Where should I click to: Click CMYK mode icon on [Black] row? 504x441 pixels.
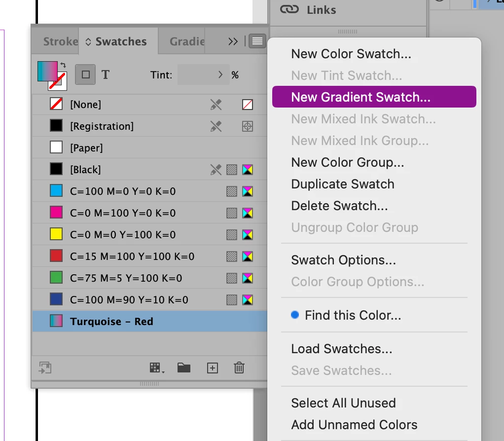coord(248,170)
